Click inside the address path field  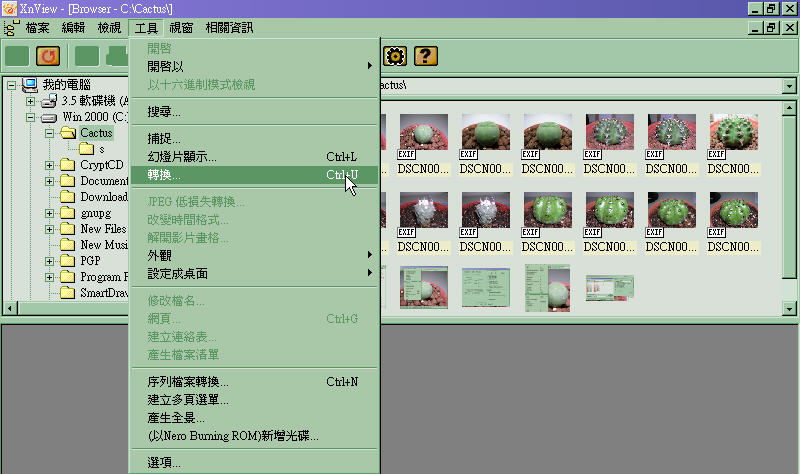[581, 86]
